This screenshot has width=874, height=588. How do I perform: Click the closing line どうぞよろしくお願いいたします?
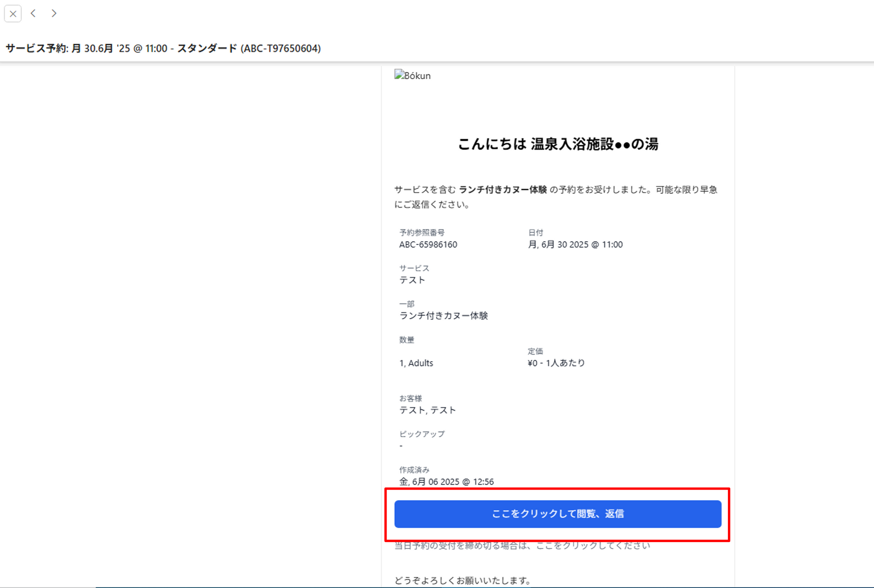click(462, 580)
